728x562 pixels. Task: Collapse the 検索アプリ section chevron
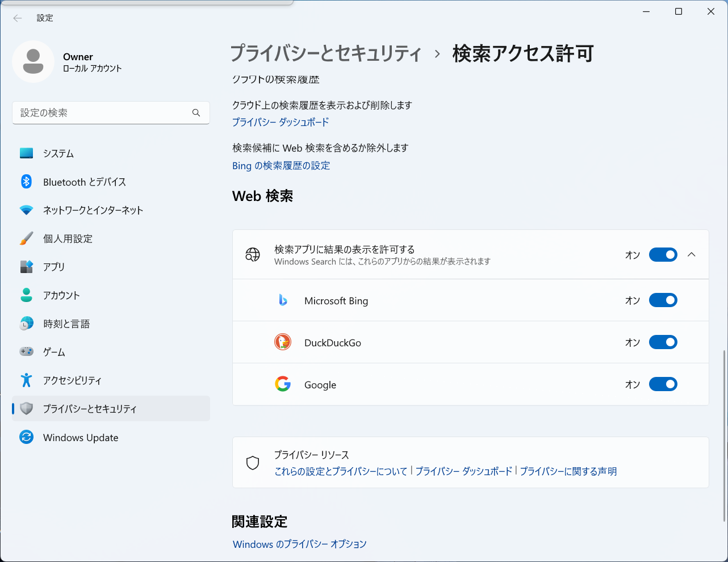click(692, 255)
